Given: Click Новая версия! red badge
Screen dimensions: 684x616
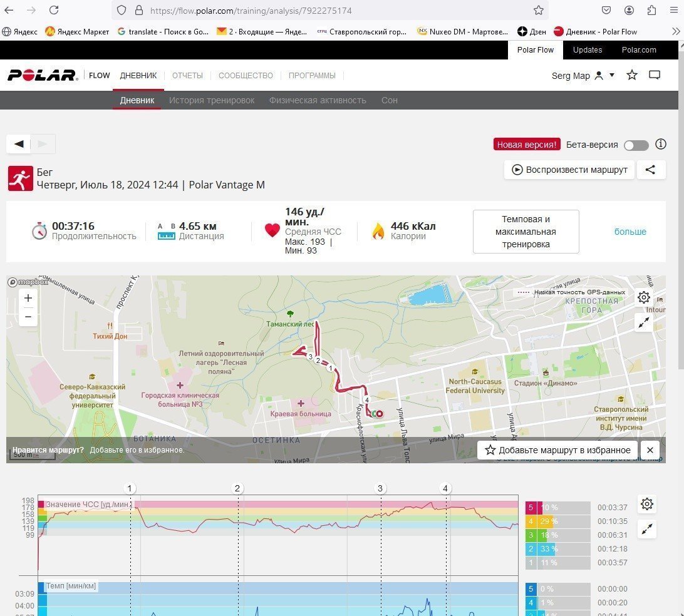Looking at the screenshot, I should [x=527, y=145].
